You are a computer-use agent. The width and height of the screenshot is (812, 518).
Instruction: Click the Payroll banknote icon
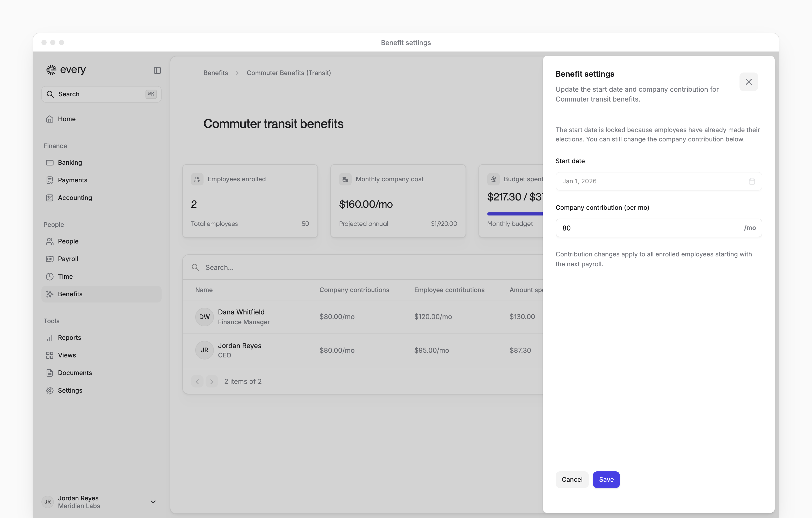pyautogui.click(x=49, y=259)
